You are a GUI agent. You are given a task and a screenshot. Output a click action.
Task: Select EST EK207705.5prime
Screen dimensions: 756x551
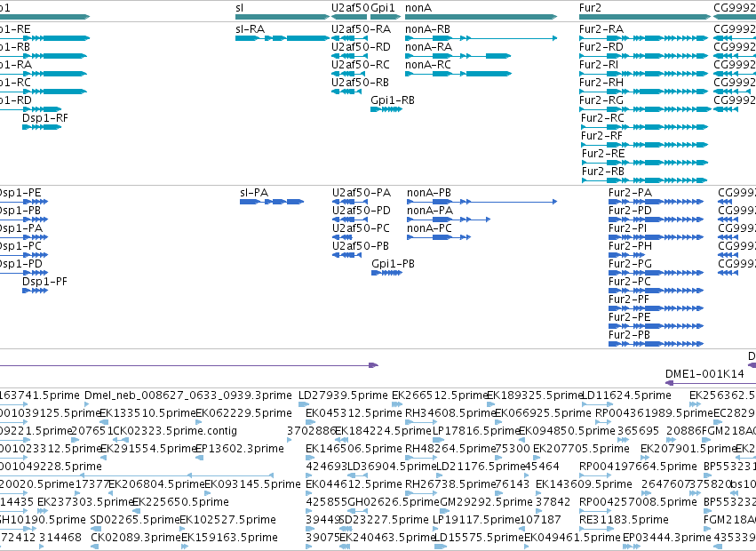click(581, 449)
